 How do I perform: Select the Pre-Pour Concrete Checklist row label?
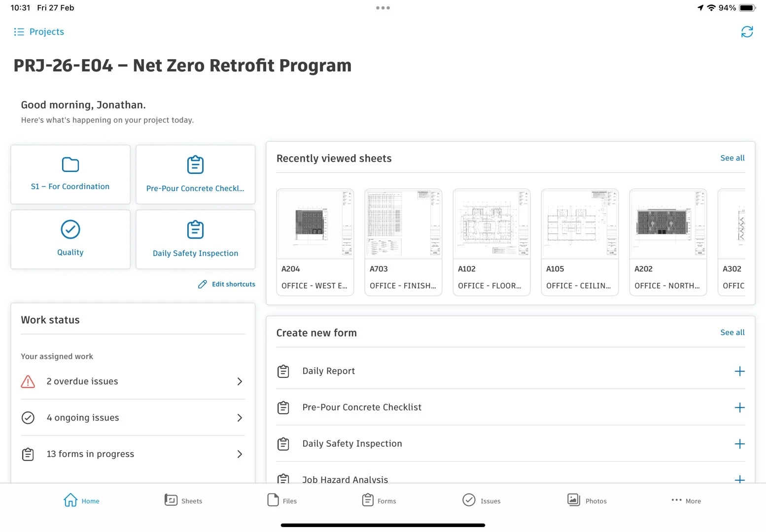click(362, 407)
